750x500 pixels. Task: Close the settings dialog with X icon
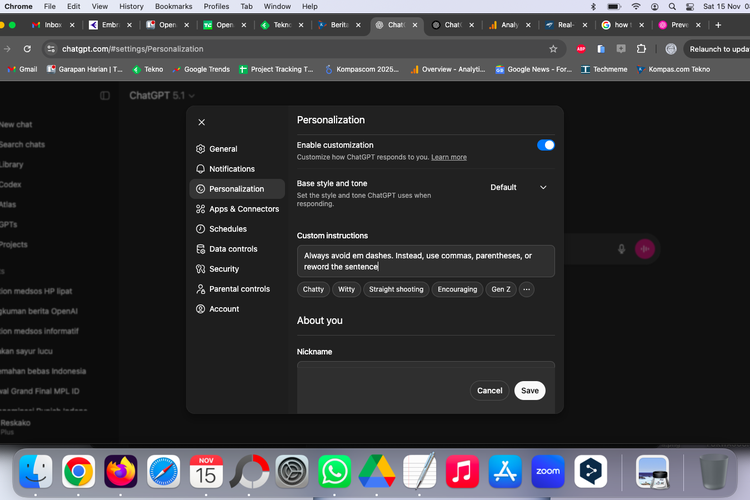click(x=201, y=122)
